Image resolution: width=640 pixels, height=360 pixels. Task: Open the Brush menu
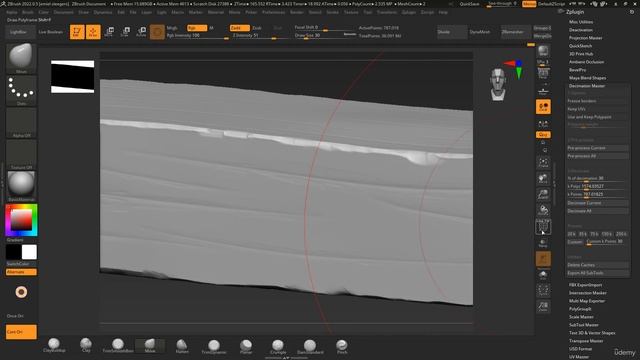(x=28, y=12)
